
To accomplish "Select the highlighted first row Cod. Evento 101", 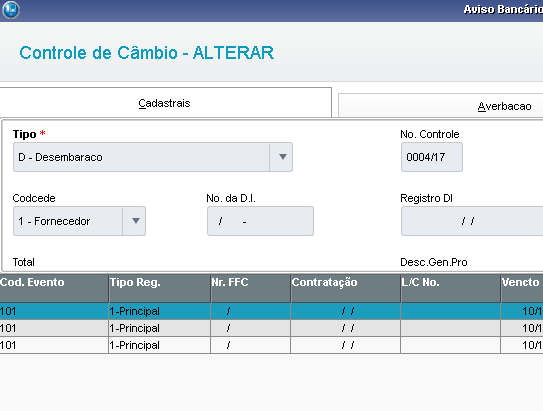I will tap(54, 311).
